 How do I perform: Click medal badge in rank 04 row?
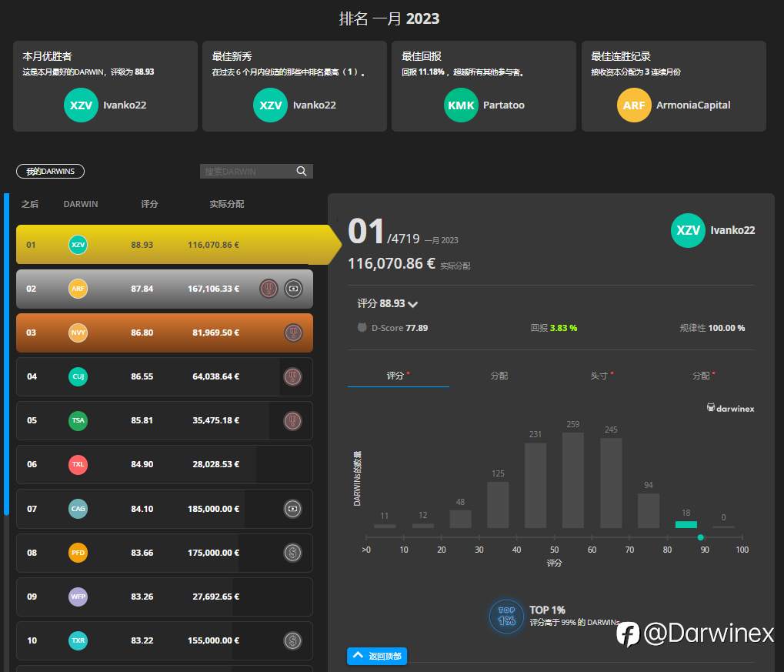coord(292,376)
